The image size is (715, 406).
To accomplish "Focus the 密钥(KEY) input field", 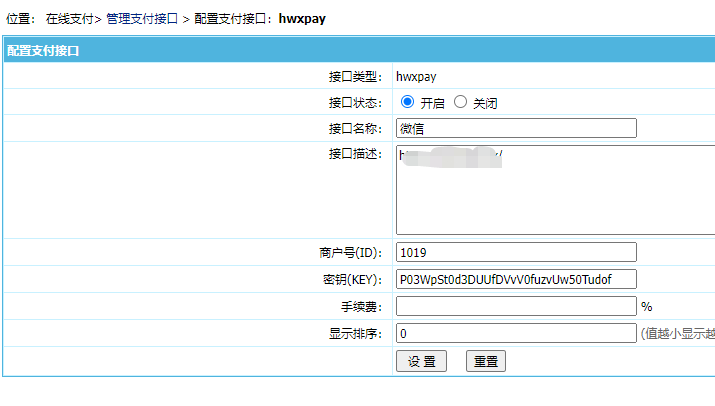I will [x=516, y=279].
